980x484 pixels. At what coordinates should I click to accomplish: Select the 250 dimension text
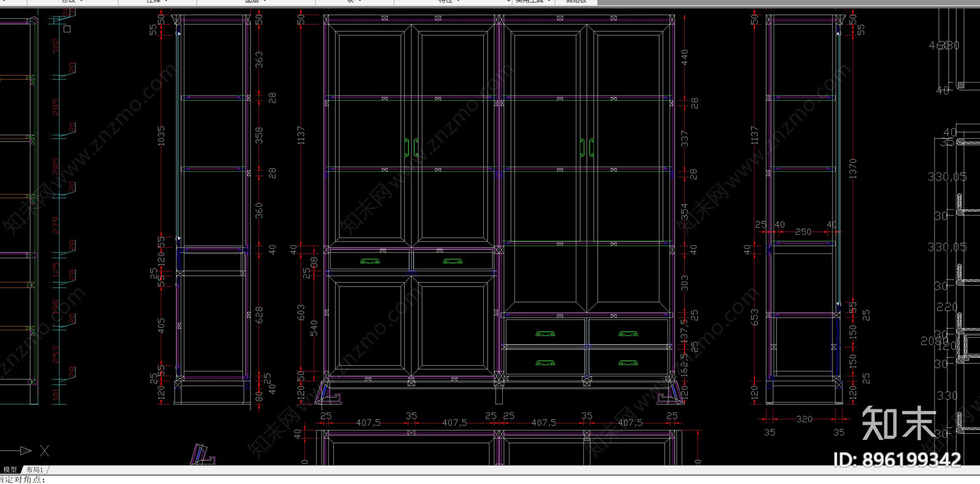804,232
